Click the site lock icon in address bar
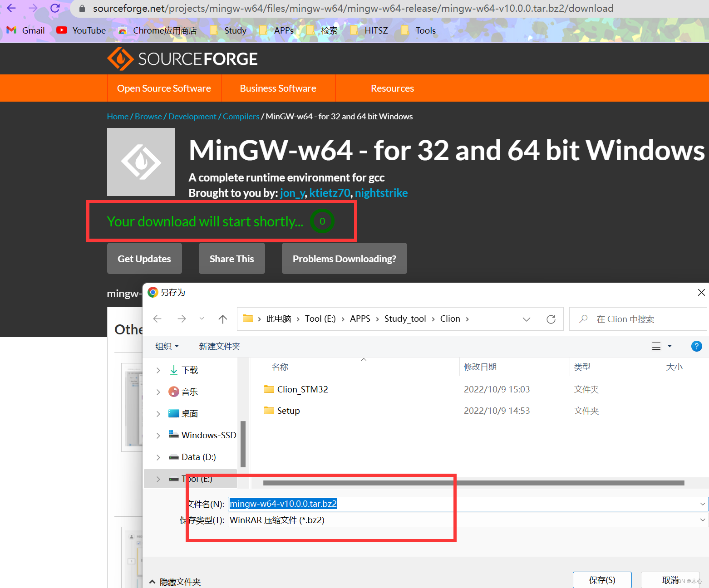The width and height of the screenshot is (709, 588). (x=82, y=8)
